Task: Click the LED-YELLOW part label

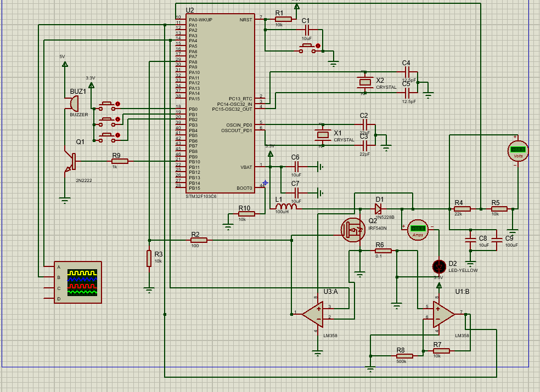Action: click(463, 270)
